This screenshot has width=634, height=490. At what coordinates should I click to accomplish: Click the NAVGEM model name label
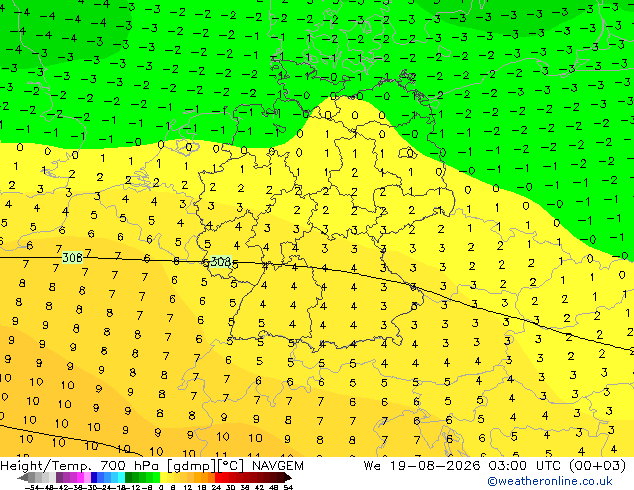pos(278,466)
